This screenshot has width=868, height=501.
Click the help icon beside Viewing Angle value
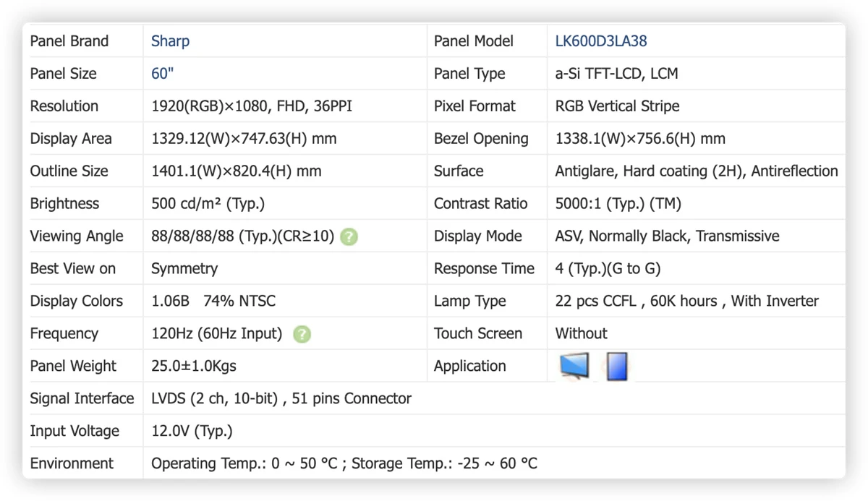[x=349, y=236]
